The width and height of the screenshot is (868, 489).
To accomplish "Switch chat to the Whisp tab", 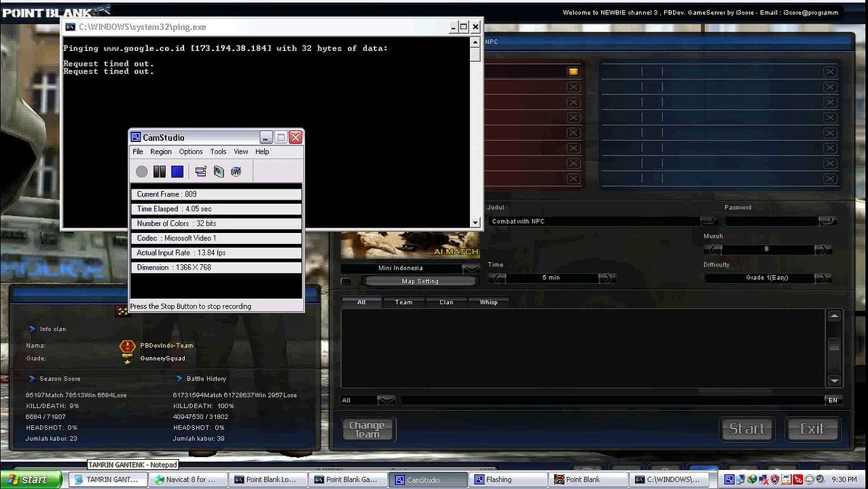I will (x=488, y=302).
